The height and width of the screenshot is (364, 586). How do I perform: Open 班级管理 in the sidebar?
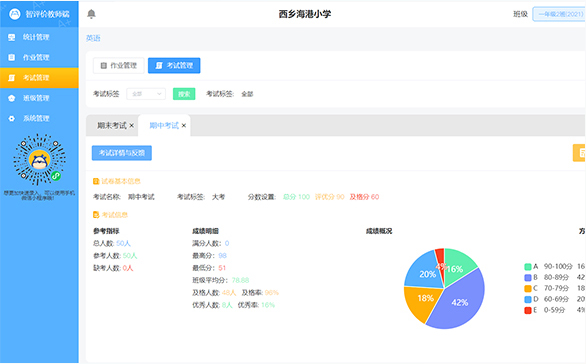tap(39, 98)
